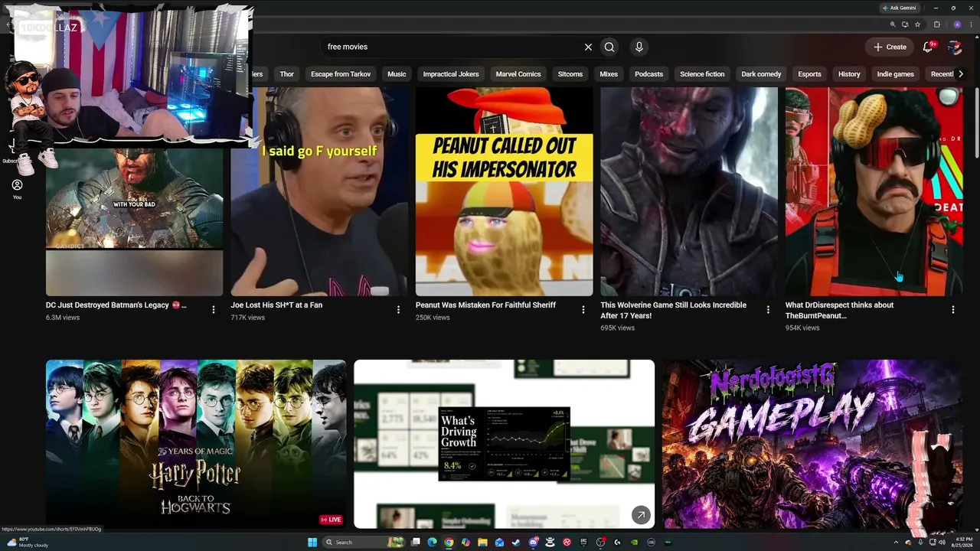Open Google Chrome from the taskbar
The width and height of the screenshot is (980, 551).
pyautogui.click(x=449, y=543)
